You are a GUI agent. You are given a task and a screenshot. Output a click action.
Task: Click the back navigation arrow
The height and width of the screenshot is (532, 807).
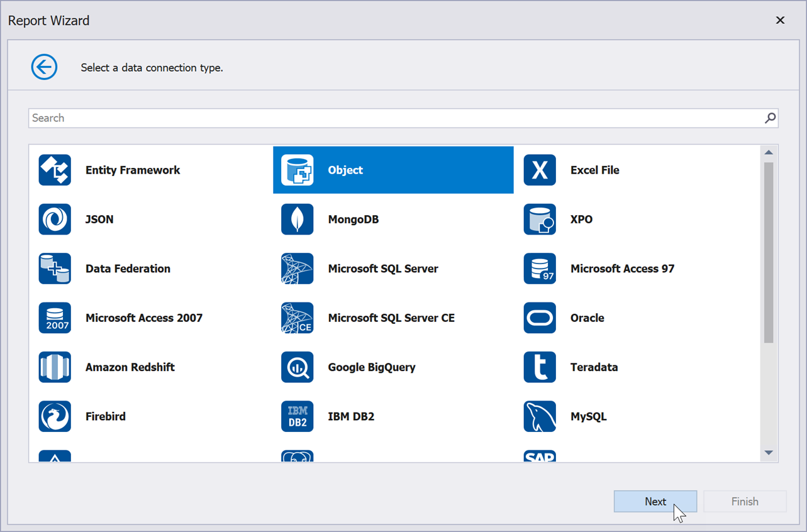44,67
